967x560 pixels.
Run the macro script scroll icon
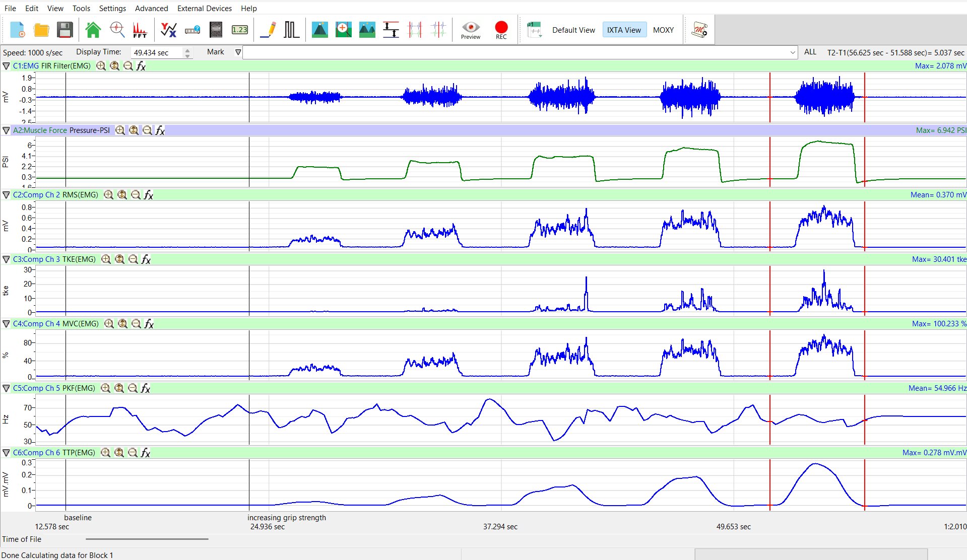(x=699, y=30)
